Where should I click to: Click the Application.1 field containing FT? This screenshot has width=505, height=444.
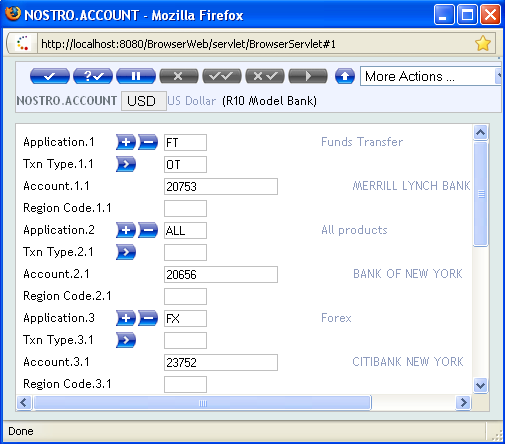click(x=185, y=142)
